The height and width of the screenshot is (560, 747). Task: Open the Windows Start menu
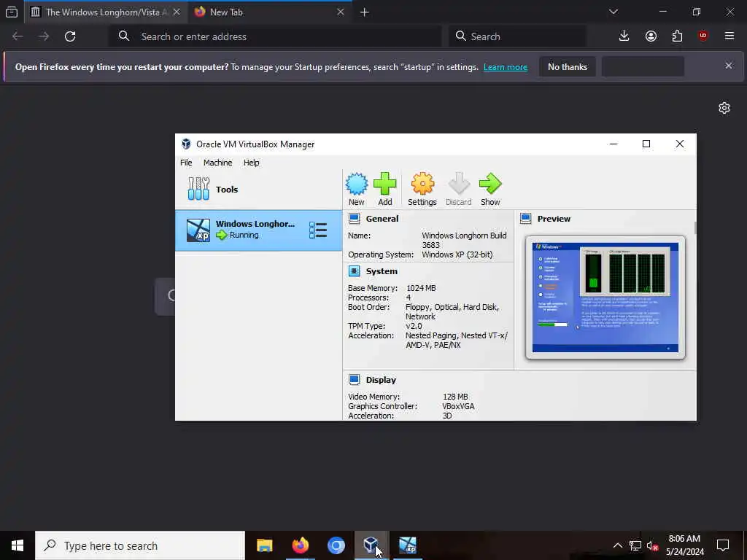tap(18, 545)
